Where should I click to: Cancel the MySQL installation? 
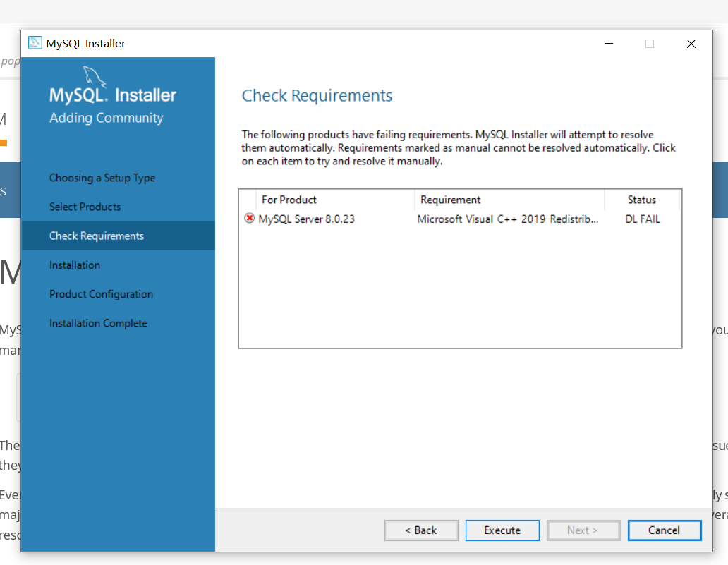coord(665,530)
